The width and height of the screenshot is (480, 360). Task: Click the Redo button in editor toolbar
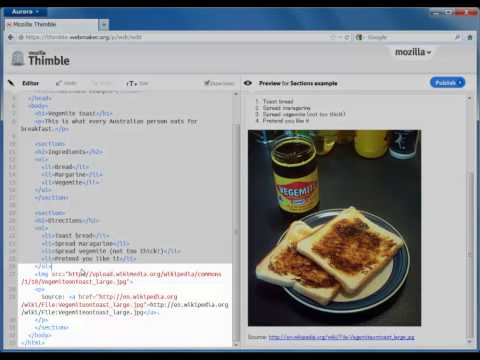(102, 83)
